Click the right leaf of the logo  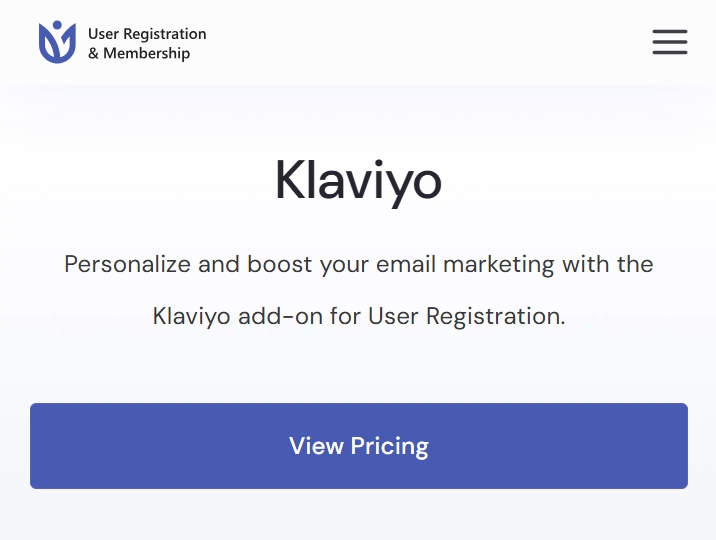(x=68, y=43)
